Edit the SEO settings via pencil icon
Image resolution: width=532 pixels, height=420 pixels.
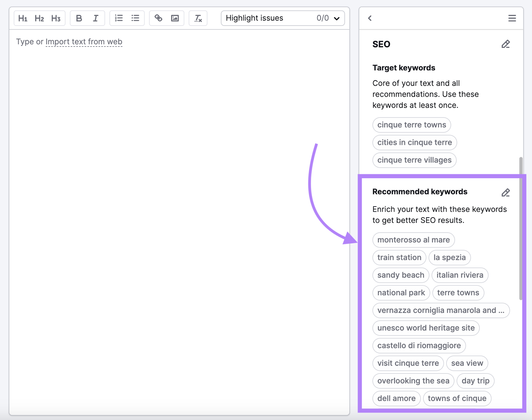(506, 44)
